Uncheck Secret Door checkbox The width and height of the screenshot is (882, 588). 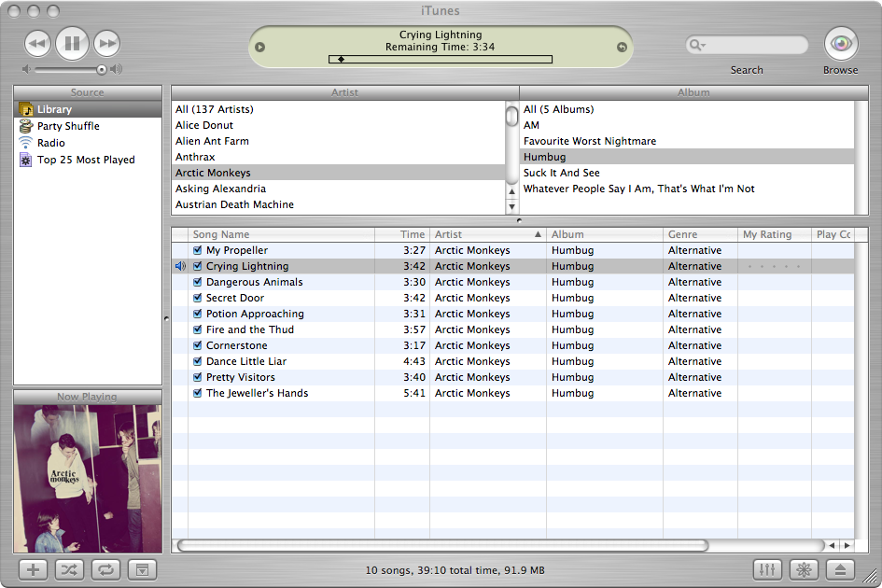point(198,298)
